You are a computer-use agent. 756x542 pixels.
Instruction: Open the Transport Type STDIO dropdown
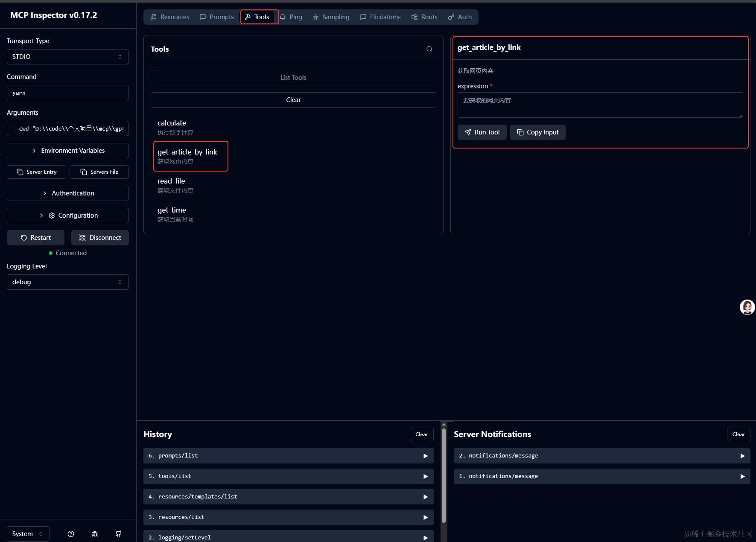coord(68,57)
